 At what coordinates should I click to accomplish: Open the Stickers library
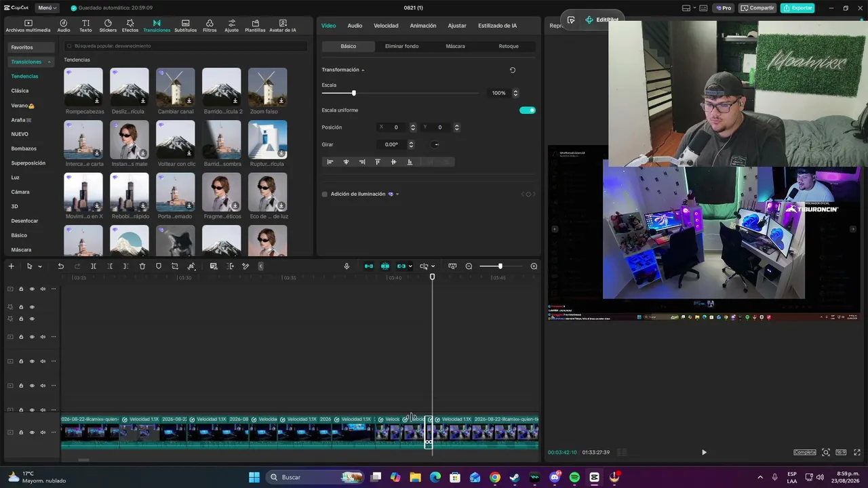pyautogui.click(x=108, y=26)
